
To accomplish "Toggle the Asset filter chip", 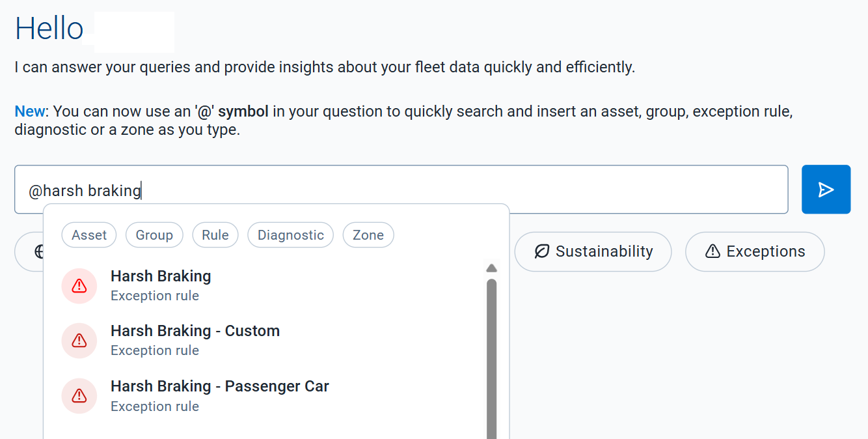I will pyautogui.click(x=88, y=235).
